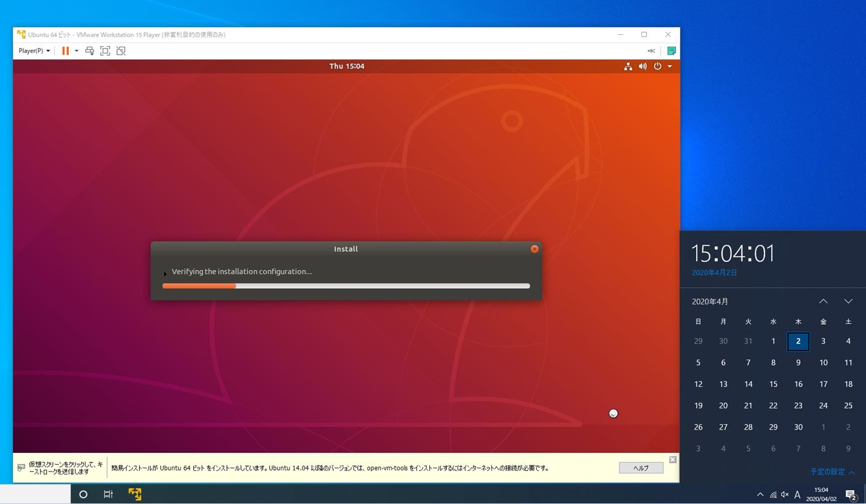Go to next month in calendar

coord(848,301)
